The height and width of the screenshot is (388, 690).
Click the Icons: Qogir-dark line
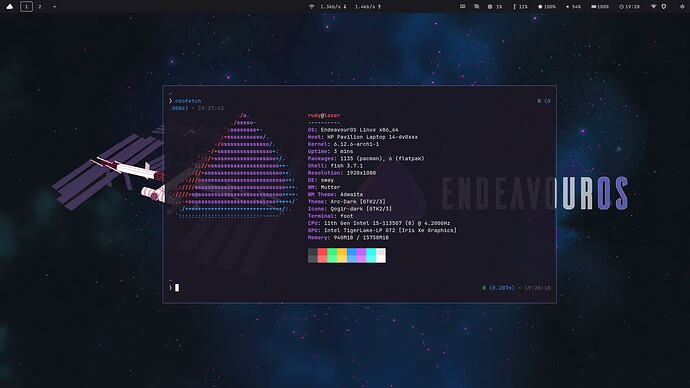pos(350,209)
